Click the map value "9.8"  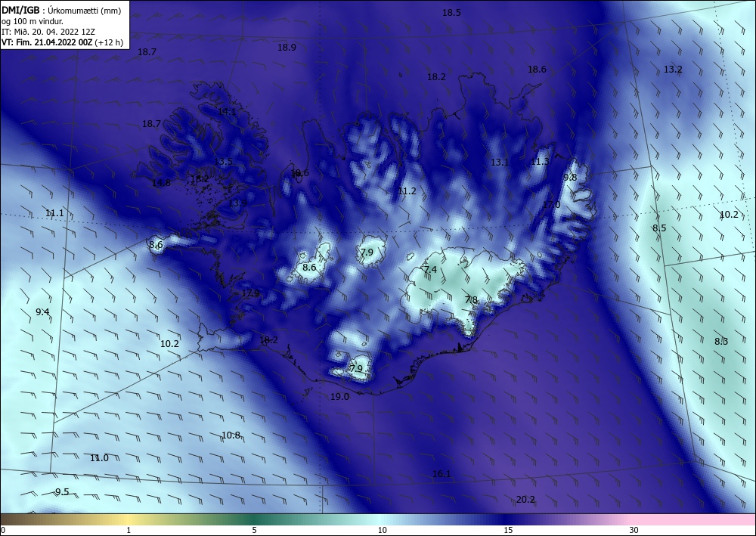point(570,178)
